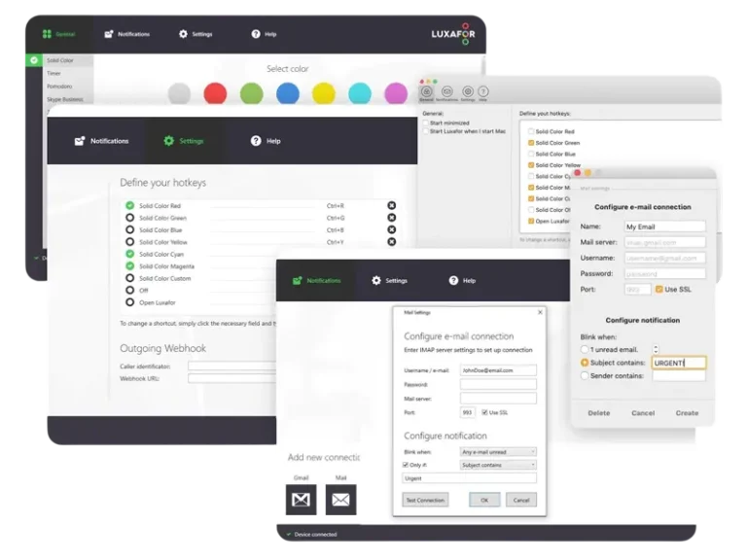Click the Mail envelope connection icon
This screenshot has width=747, height=560.
[340, 500]
